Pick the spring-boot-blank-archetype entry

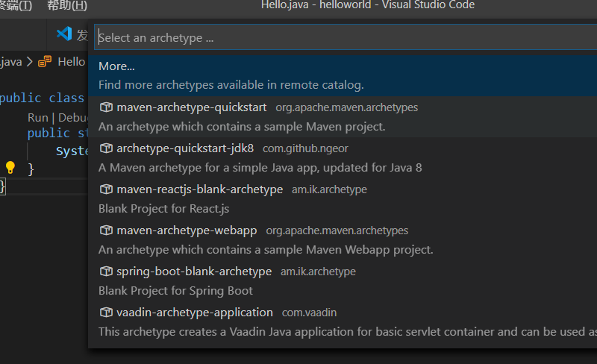(194, 272)
